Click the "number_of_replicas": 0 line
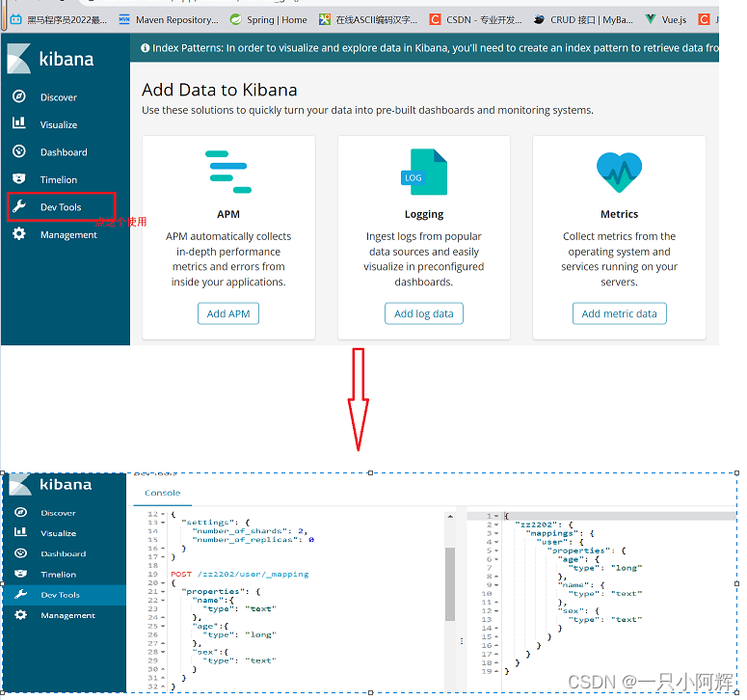 (253, 540)
